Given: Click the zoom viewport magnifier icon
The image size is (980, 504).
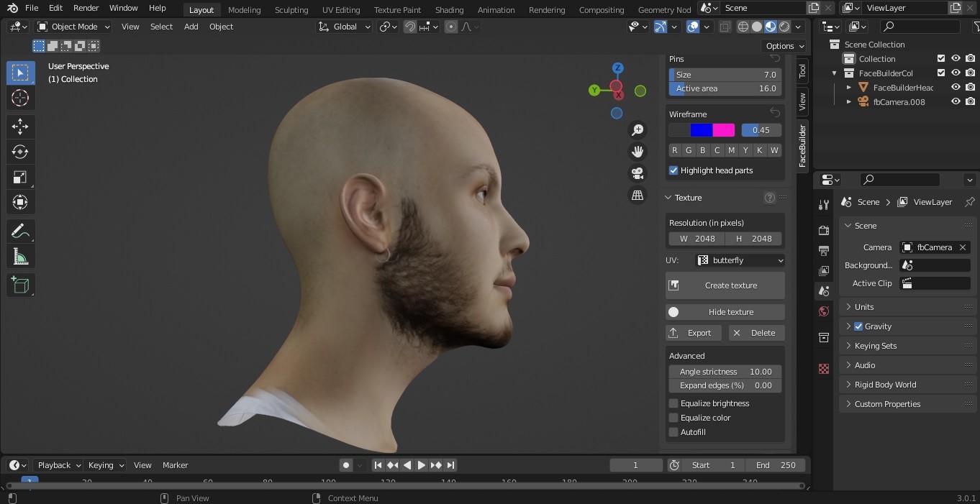Looking at the screenshot, I should click(x=638, y=129).
